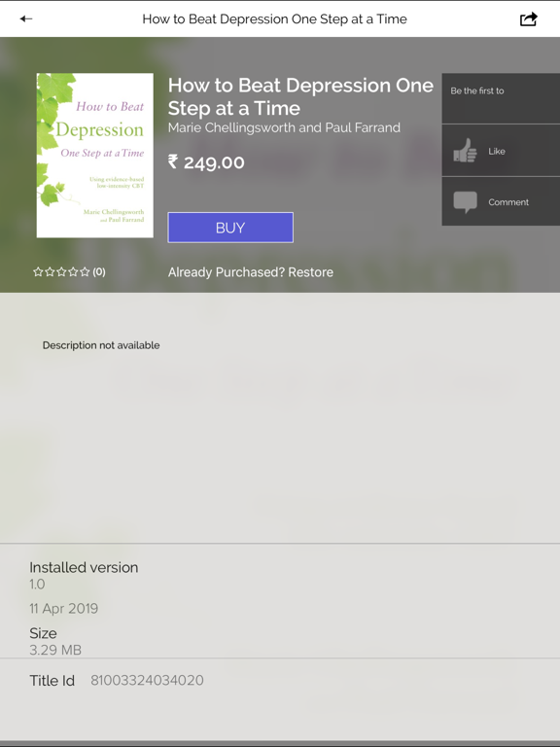Tap the 'Be the first to' panel
Screen dimensions: 560x747
click(x=501, y=98)
